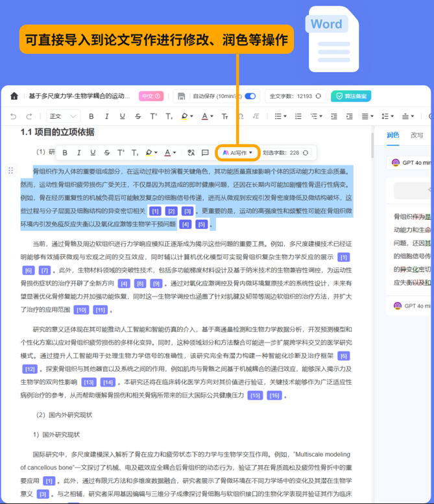This screenshot has width=434, height=504.
Task: Open the line spacing dropdown
Action: (387, 116)
